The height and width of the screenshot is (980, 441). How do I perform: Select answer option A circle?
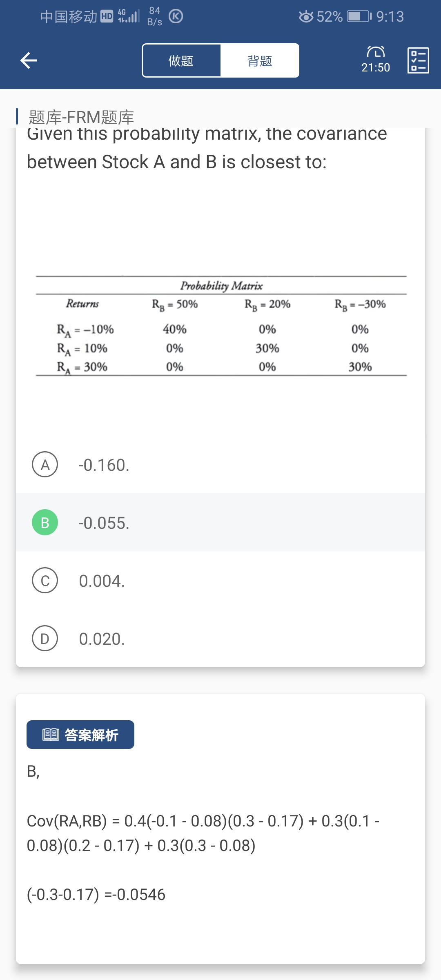pos(45,465)
